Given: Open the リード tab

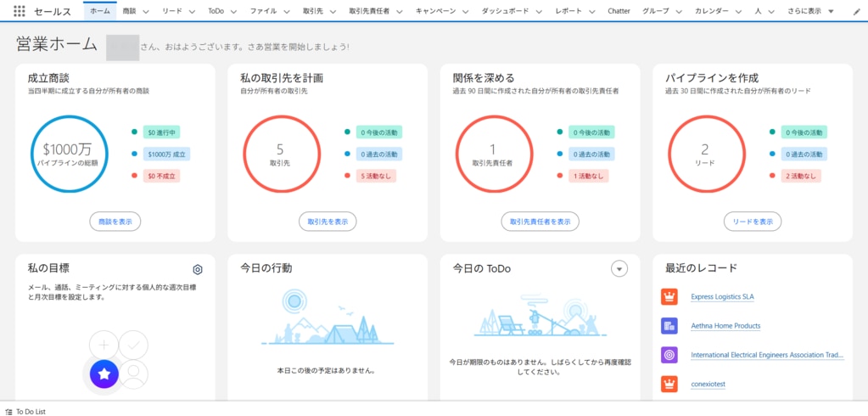Looking at the screenshot, I should (172, 11).
